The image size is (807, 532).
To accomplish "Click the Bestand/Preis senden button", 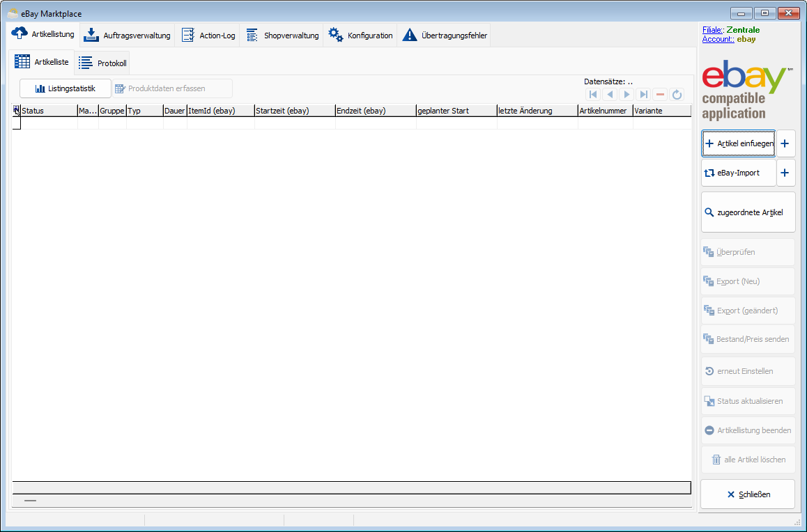I will click(748, 339).
